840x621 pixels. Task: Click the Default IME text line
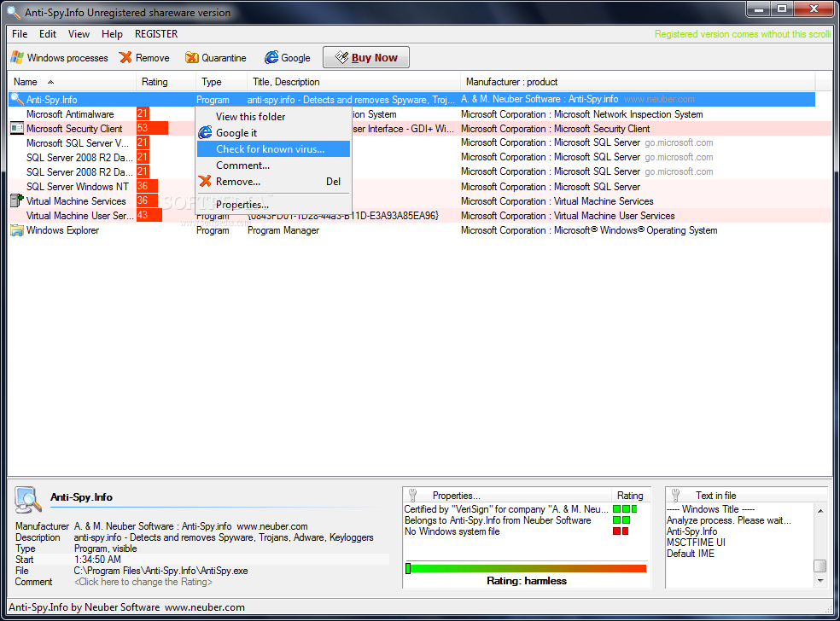[x=690, y=554]
